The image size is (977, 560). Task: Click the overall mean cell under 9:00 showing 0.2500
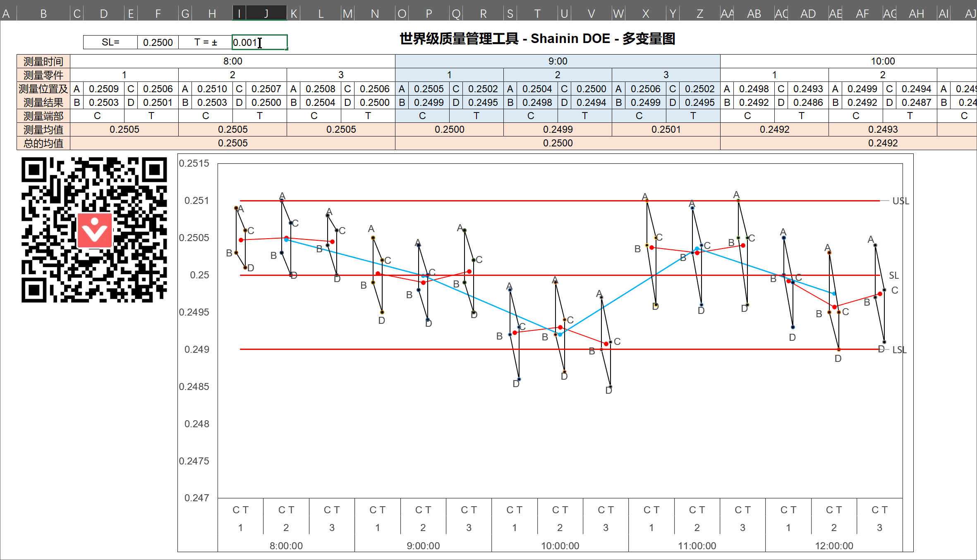click(558, 143)
